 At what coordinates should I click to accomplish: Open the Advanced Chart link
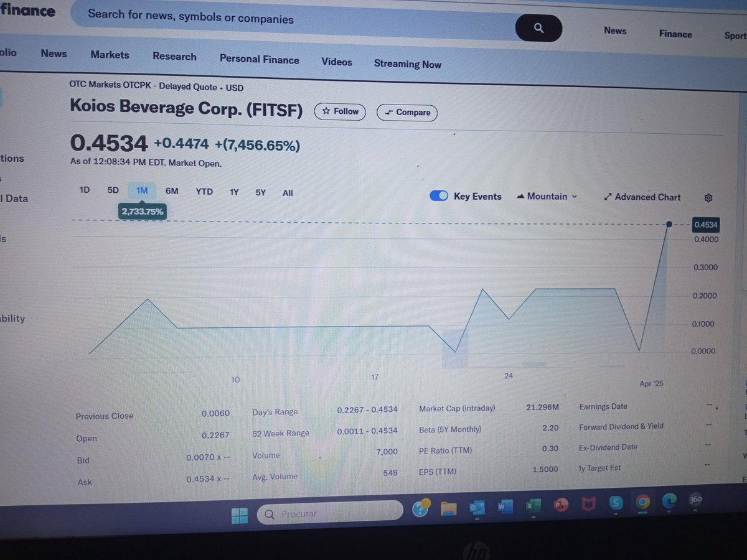pyautogui.click(x=642, y=197)
